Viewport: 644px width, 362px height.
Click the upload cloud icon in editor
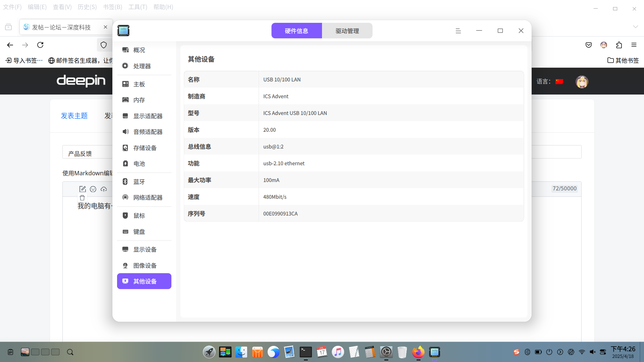pos(104,189)
